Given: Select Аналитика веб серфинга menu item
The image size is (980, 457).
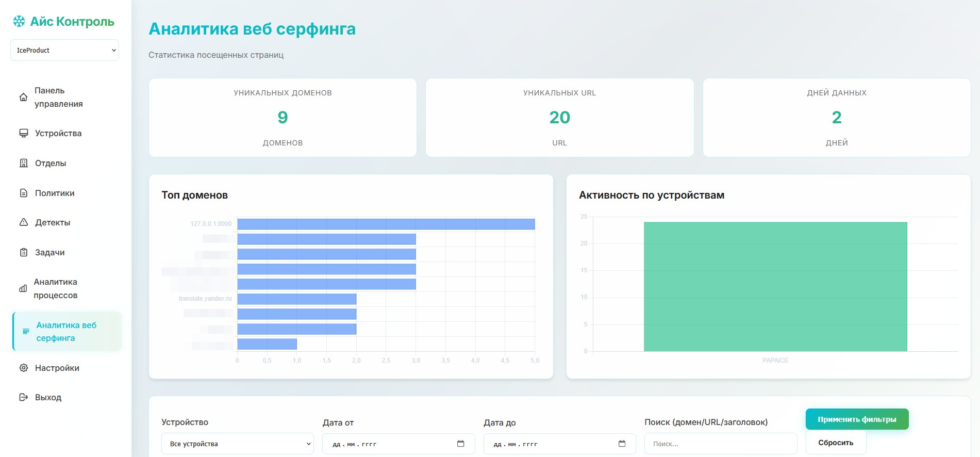Looking at the screenshot, I should coord(67,332).
